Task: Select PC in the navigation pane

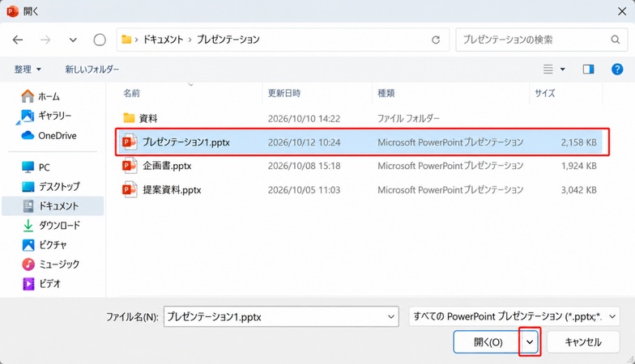Action: pyautogui.click(x=36, y=167)
